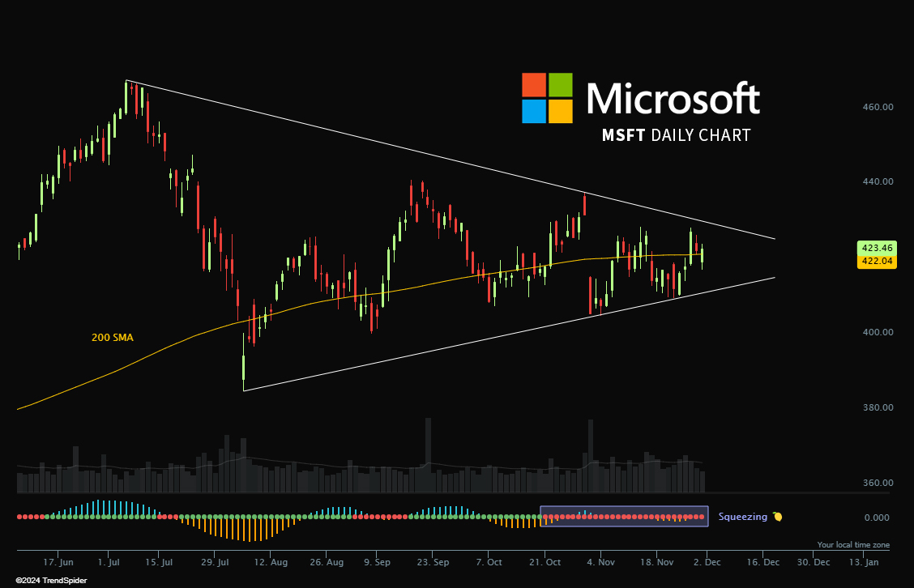Viewport: 914px width, 588px height.
Task: Click the 460.00 price axis label
Action: click(878, 107)
